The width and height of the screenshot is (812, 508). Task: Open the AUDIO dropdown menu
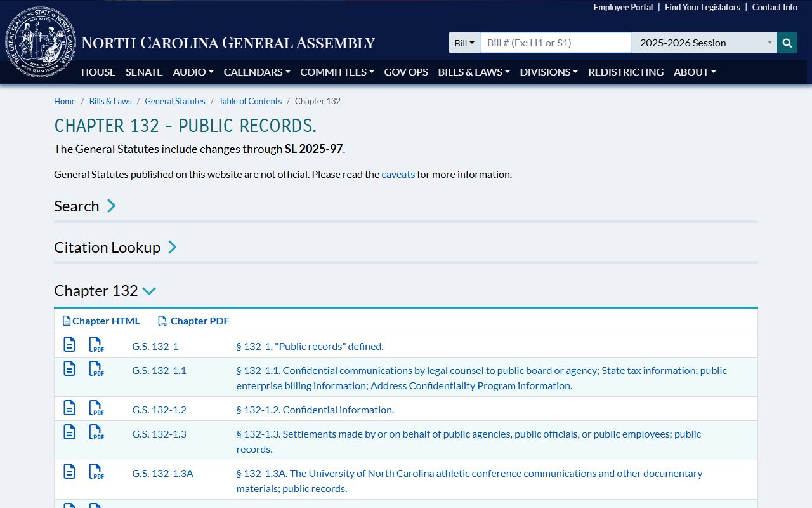193,72
